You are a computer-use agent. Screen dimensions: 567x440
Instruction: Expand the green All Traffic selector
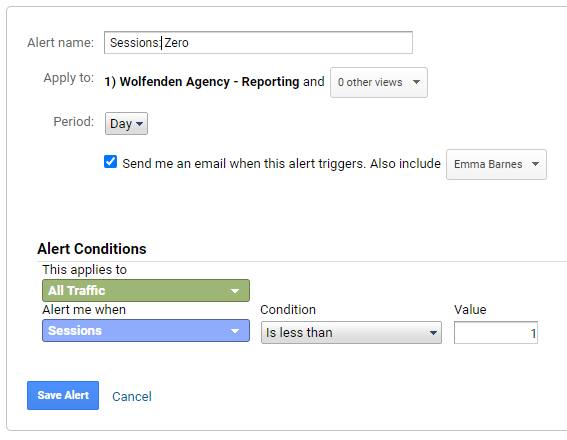(146, 290)
